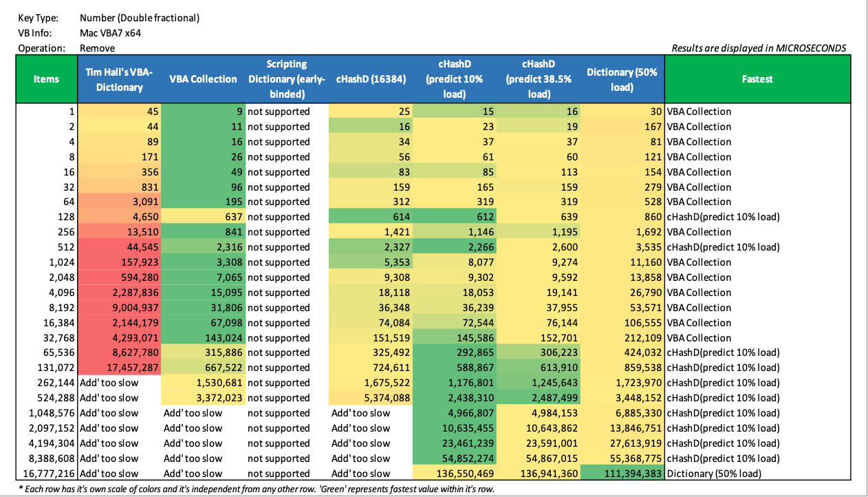Select the 'Dictionary (50% load)' column header
Screen dimensions: 868x497
[x=622, y=79]
